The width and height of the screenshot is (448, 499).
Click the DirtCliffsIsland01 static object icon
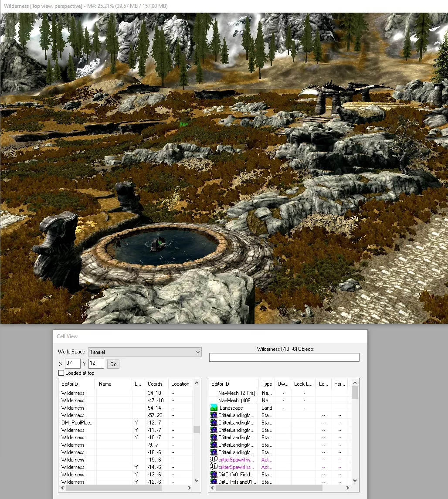tap(214, 482)
